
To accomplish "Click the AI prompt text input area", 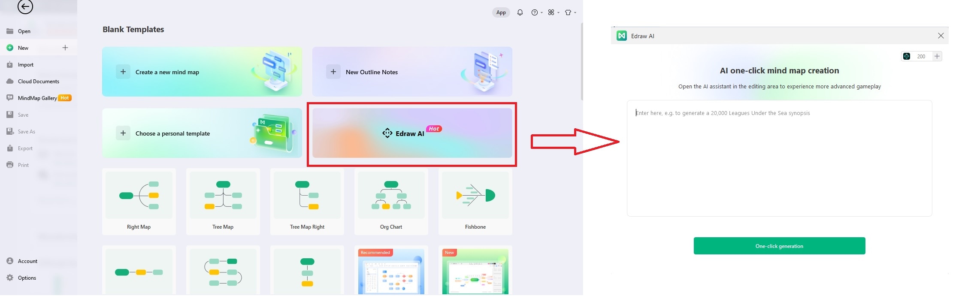I will point(779,158).
